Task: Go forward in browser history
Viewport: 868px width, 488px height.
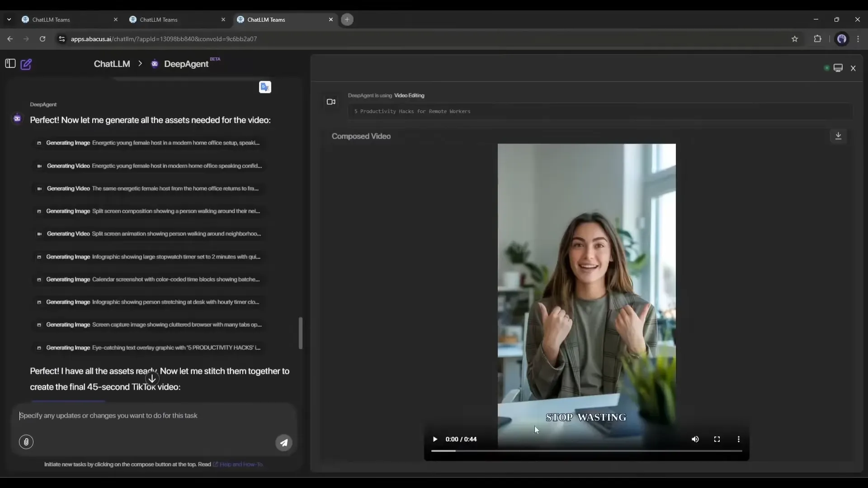Action: (x=26, y=39)
